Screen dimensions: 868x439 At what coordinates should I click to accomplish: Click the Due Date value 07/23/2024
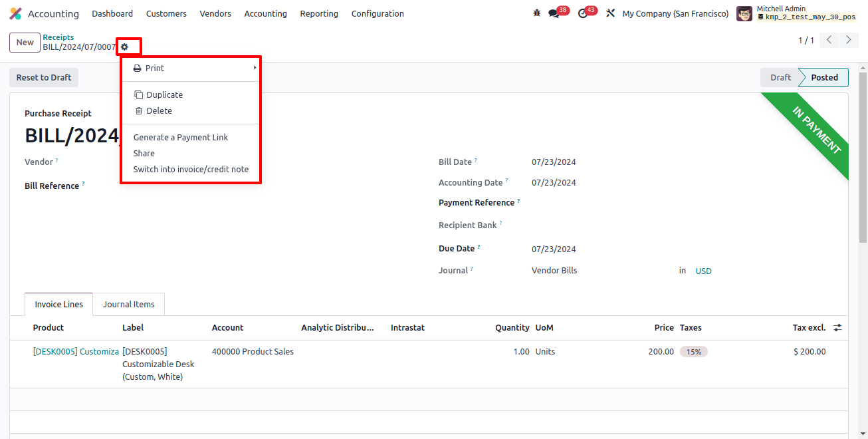[x=554, y=249]
